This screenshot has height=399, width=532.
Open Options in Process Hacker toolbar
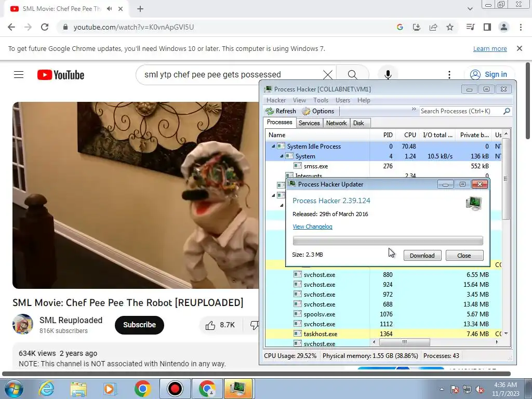(318, 111)
